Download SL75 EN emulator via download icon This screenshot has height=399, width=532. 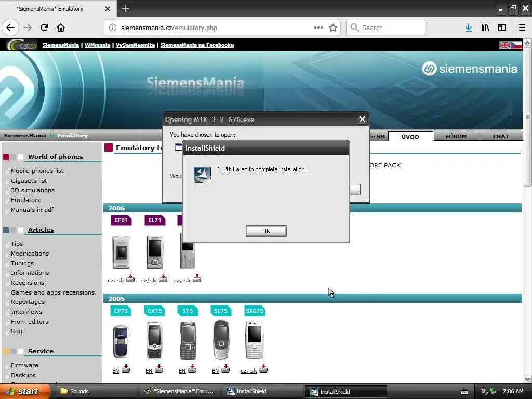[225, 369]
